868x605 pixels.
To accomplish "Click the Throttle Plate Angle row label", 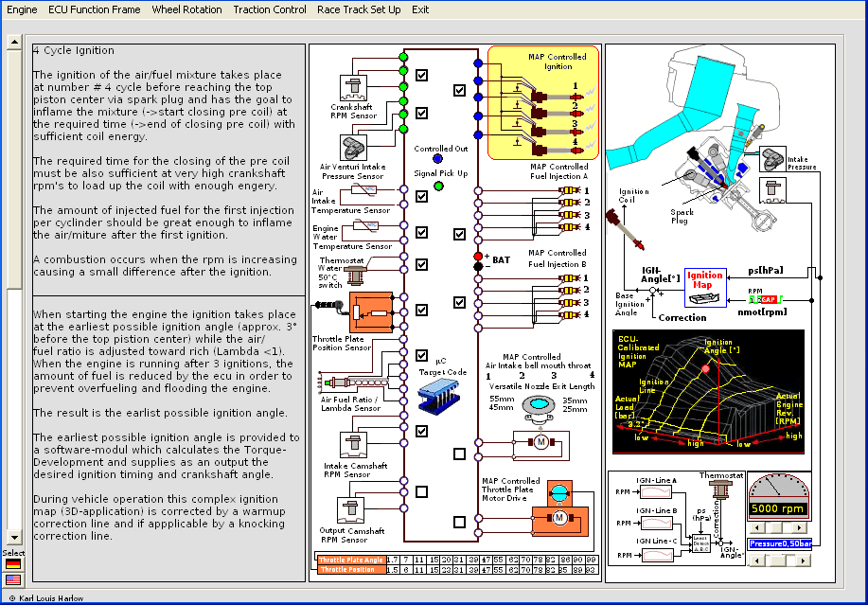I will pos(351,560).
